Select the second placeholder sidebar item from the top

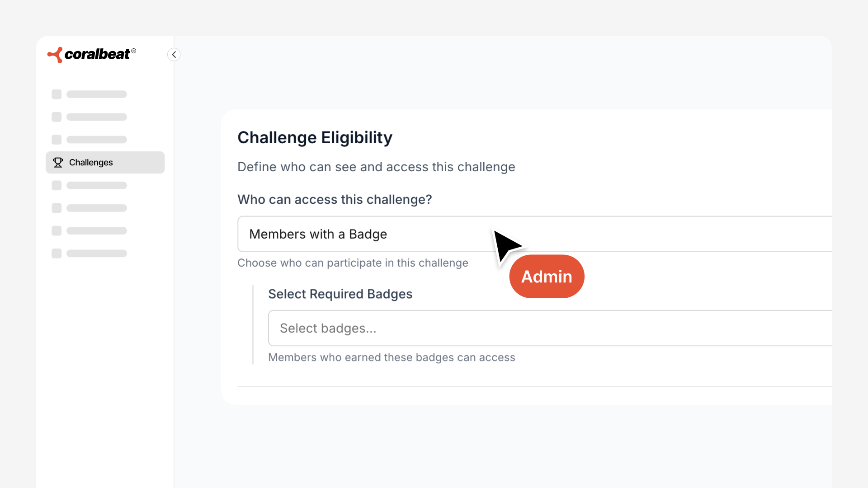point(96,117)
